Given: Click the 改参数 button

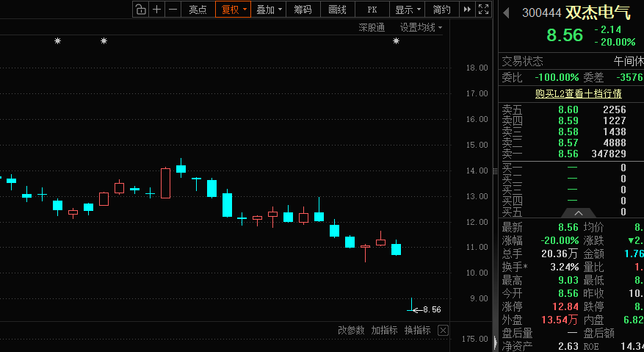Looking at the screenshot, I should click(x=351, y=330).
